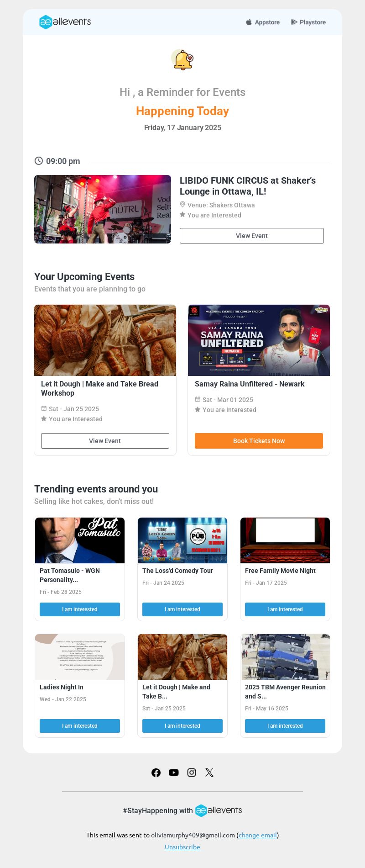Click Book Tickets Now for Samay Raina
This screenshot has height=868, width=365.
[259, 441]
